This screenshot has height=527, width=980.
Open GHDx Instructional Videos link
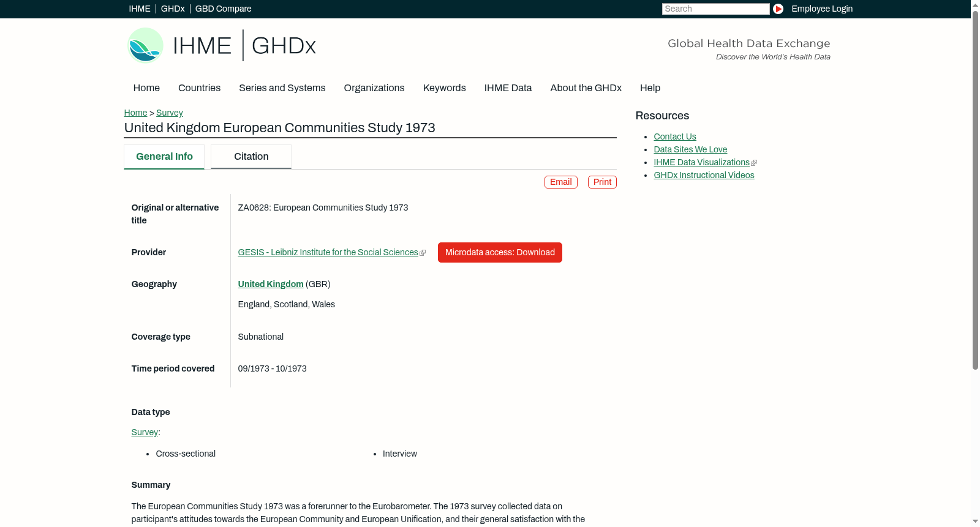point(704,176)
